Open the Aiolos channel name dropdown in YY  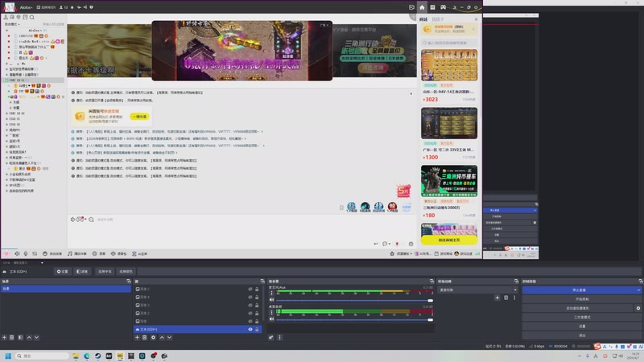click(x=27, y=7)
